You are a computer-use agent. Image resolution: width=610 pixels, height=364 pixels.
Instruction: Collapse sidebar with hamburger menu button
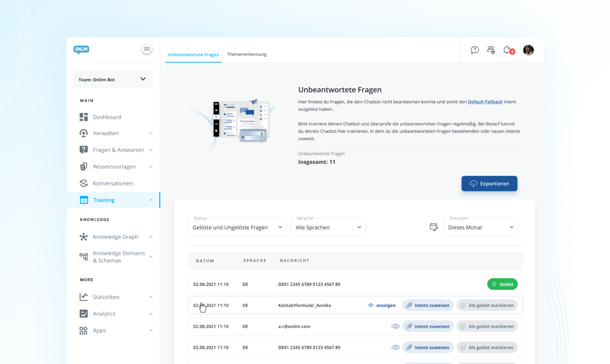tap(147, 49)
